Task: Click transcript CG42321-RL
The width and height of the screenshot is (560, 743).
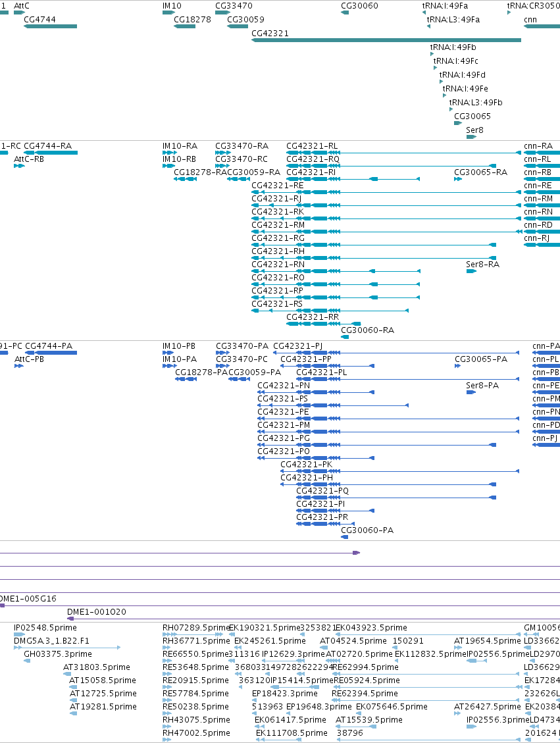Action: click(x=403, y=153)
